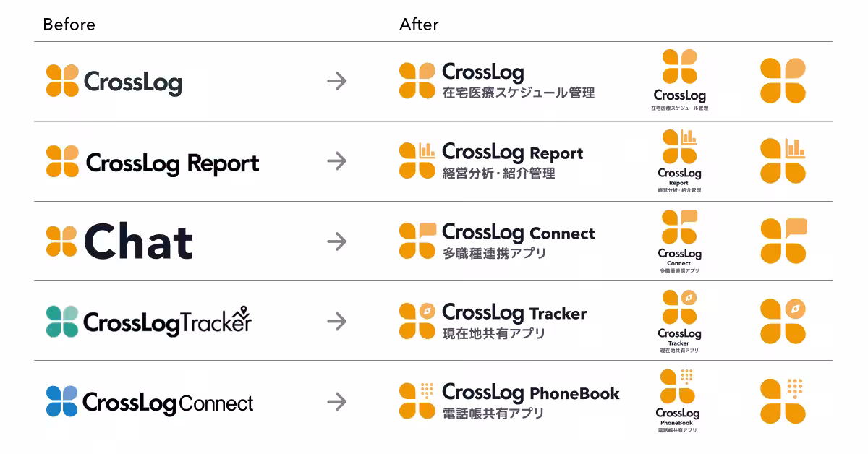Click the new CrossLog Tracker compass logo
Screen dimensions: 868x454
click(417, 321)
